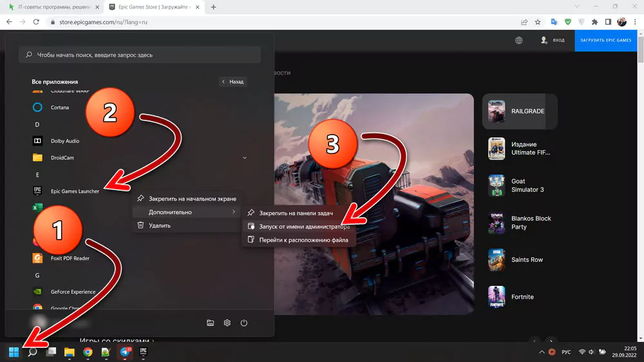644x362 pixels.
Task: Click the address bar URL
Action: point(104,22)
